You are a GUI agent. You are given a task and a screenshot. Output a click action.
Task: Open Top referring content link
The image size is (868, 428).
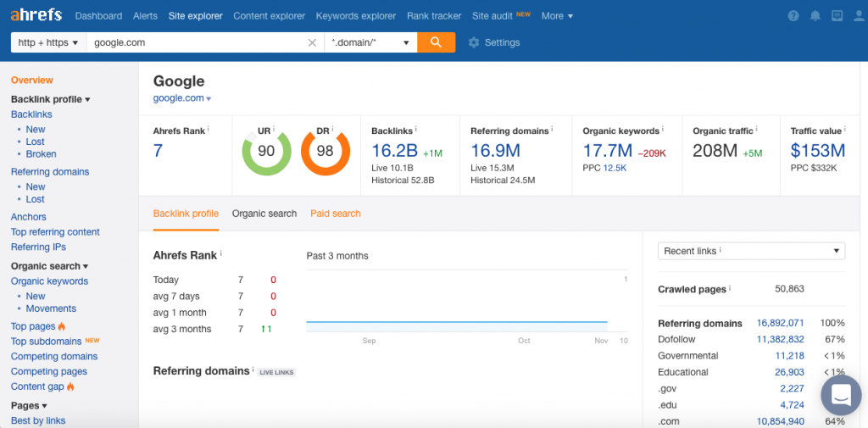[55, 231]
